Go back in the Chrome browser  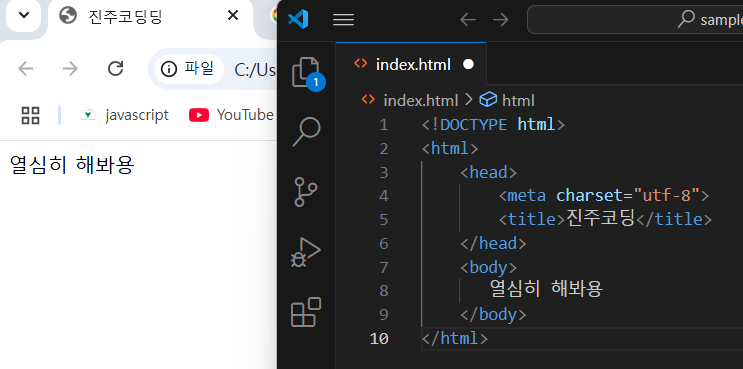pyautogui.click(x=26, y=69)
